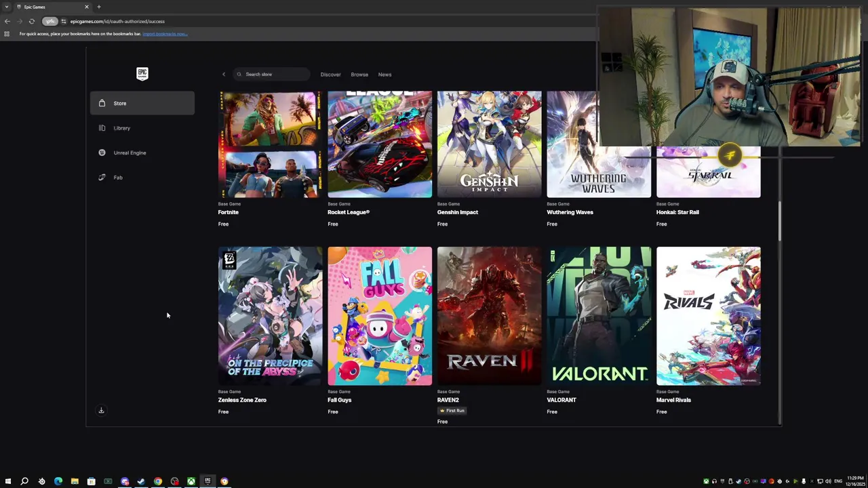Click the browser address bar URL

pos(117,21)
